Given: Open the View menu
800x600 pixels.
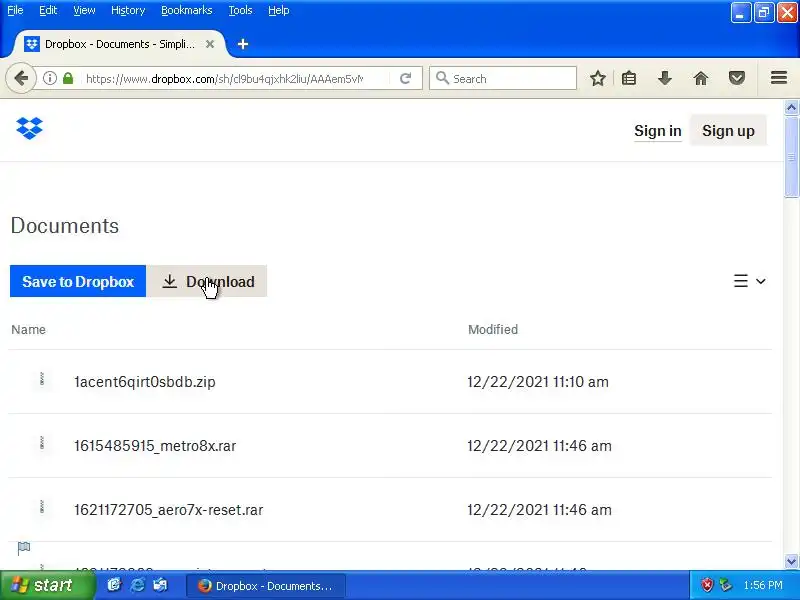Looking at the screenshot, I should [84, 10].
